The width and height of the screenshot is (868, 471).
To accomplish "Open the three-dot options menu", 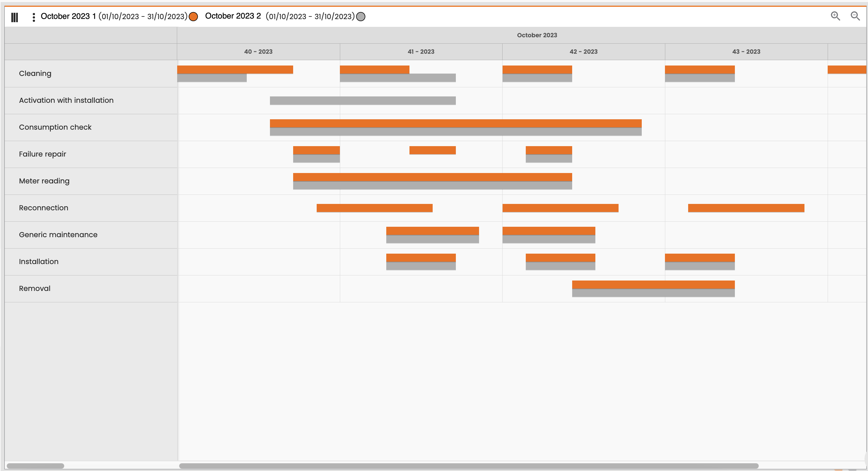I will (x=34, y=17).
